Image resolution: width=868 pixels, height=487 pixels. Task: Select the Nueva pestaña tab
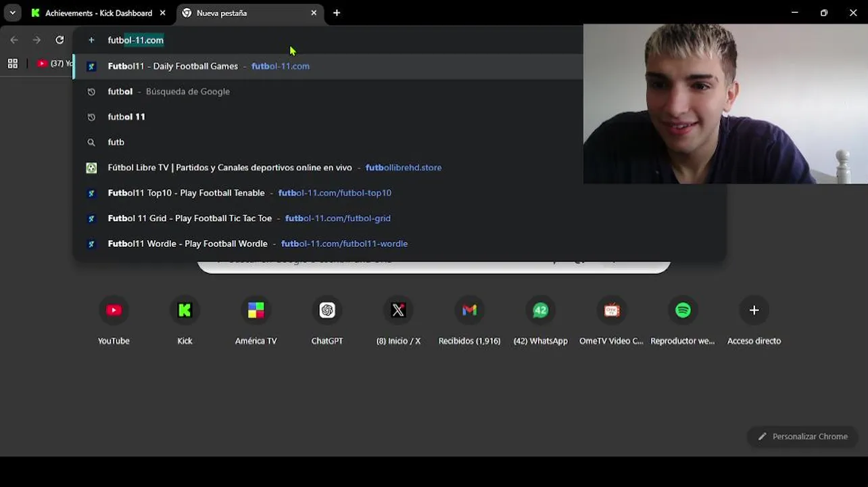[249, 13]
